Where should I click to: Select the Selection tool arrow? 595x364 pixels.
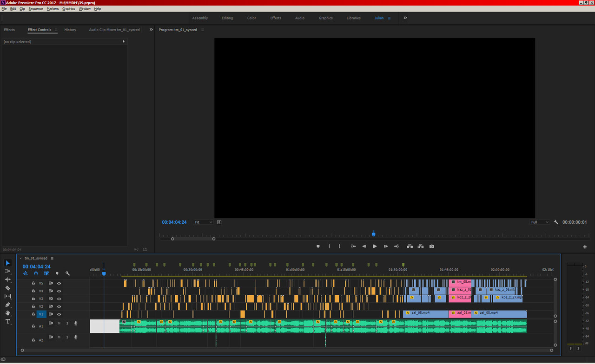pyautogui.click(x=7, y=263)
